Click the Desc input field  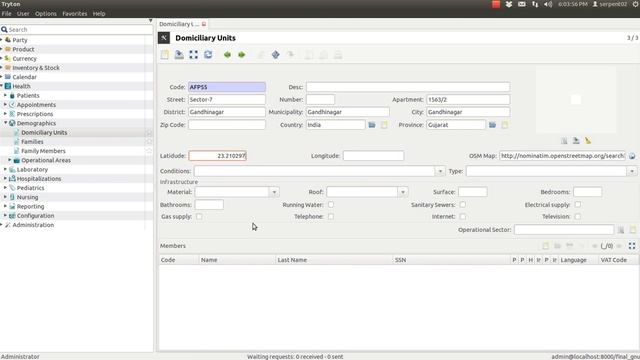tap(408, 87)
